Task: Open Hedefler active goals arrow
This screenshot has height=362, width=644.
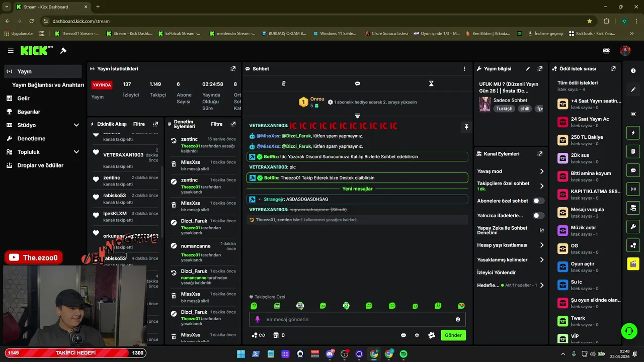Action: [x=542, y=286]
